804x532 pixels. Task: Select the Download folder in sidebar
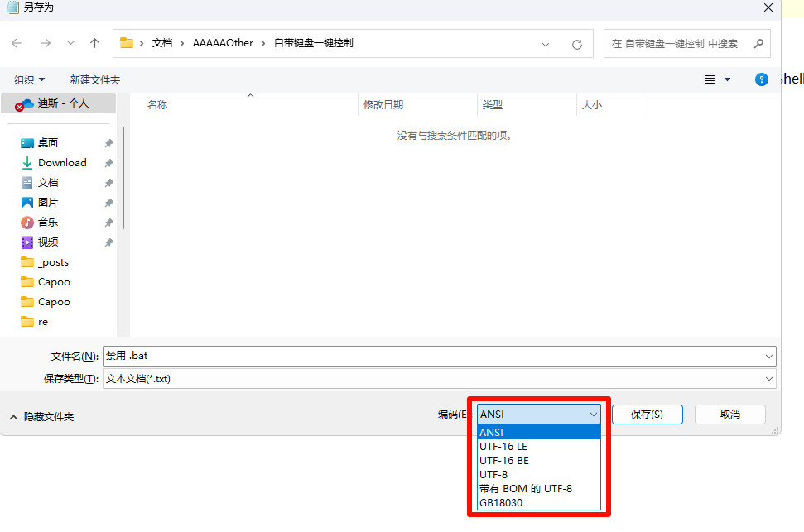62,163
